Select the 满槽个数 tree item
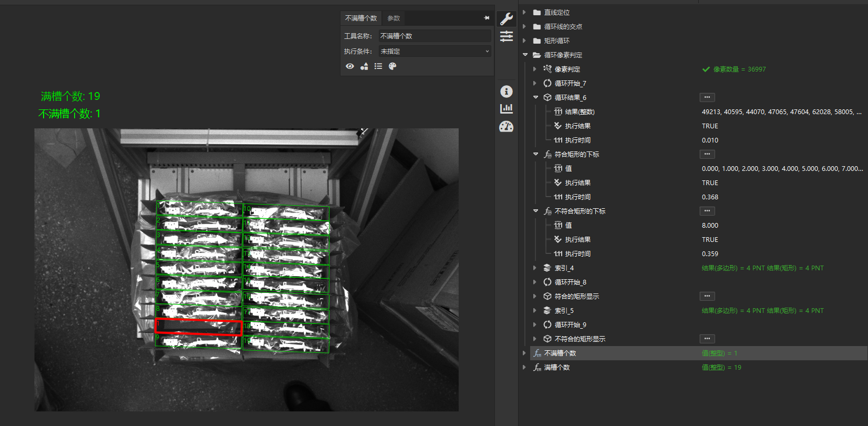 click(556, 367)
